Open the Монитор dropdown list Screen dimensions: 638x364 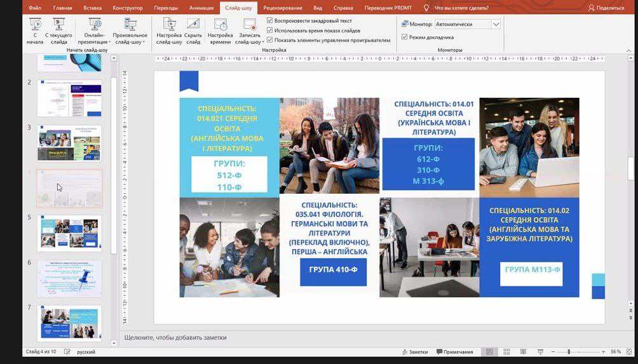pyautogui.click(x=496, y=24)
